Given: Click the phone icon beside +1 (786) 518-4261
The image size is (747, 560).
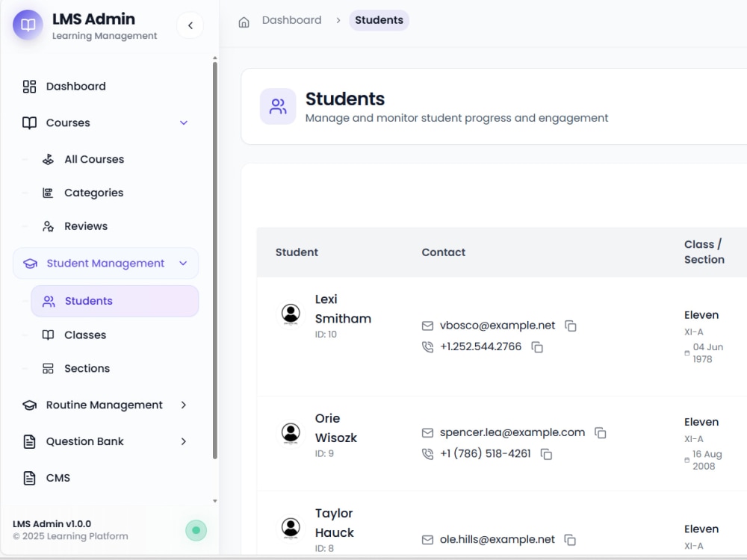Looking at the screenshot, I should tap(427, 454).
